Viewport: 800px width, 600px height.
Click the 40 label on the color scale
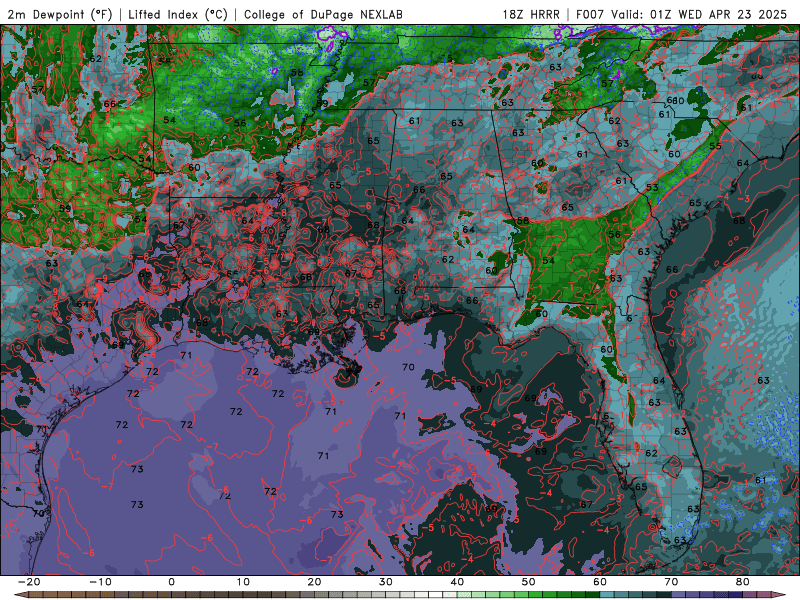[457, 582]
